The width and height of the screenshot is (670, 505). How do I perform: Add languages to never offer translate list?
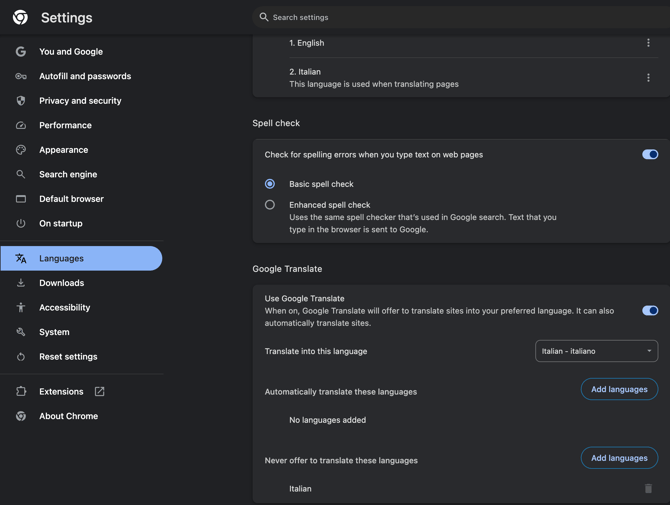[619, 458]
